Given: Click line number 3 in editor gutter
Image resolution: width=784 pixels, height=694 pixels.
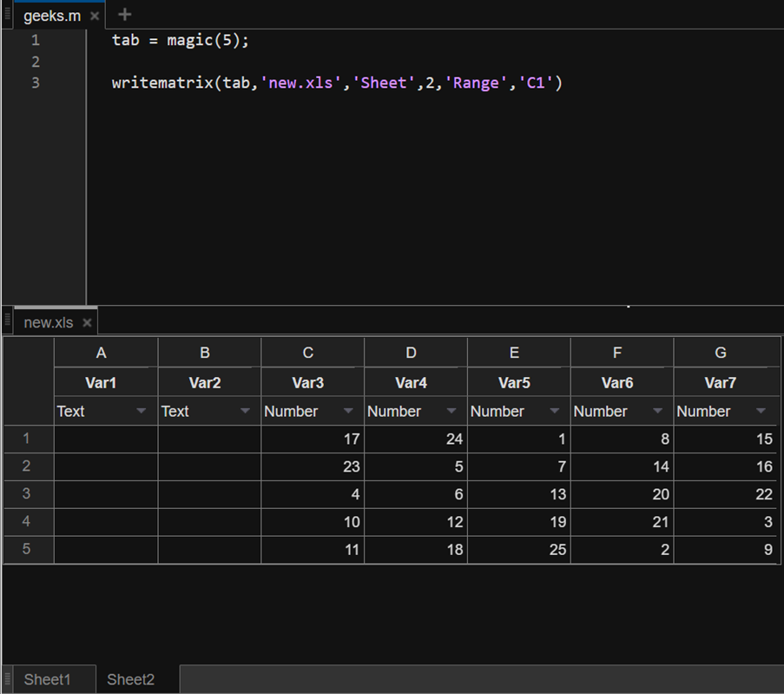Looking at the screenshot, I should [35, 83].
